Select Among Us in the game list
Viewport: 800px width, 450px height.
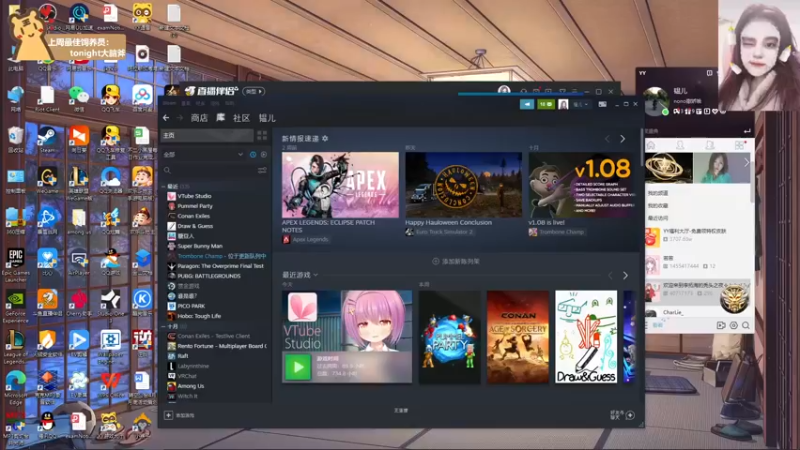coord(190,386)
